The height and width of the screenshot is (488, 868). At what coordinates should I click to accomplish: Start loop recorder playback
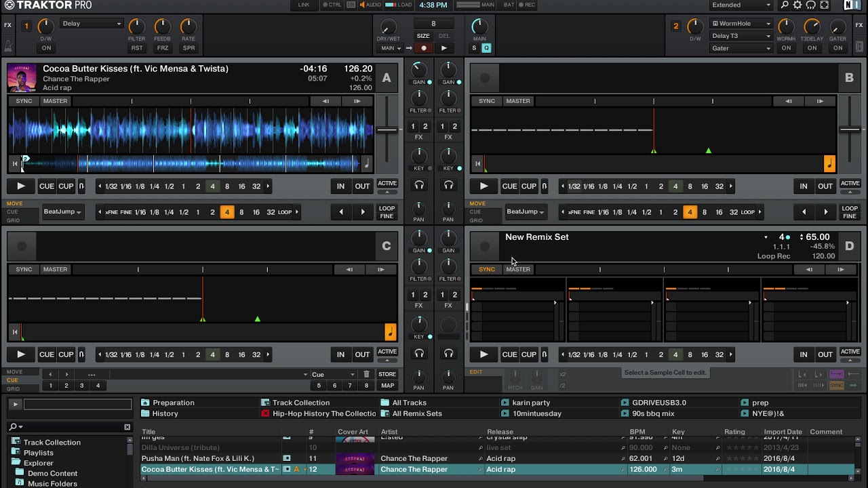[444, 48]
